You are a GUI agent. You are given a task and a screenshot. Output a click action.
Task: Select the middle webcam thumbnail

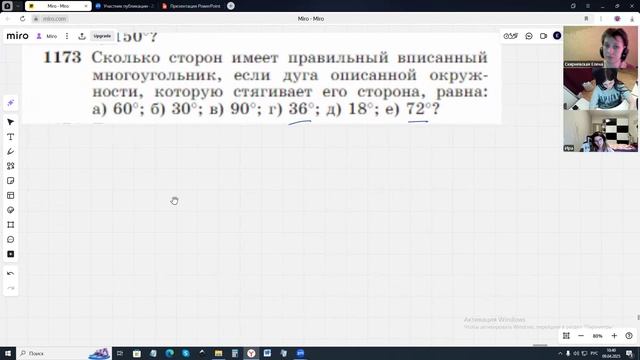pyautogui.click(x=600, y=89)
